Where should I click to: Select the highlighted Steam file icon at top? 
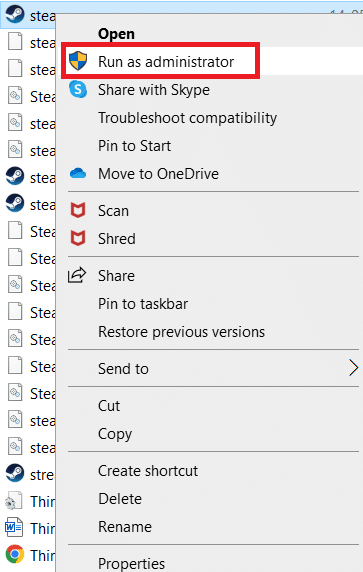pos(15,15)
